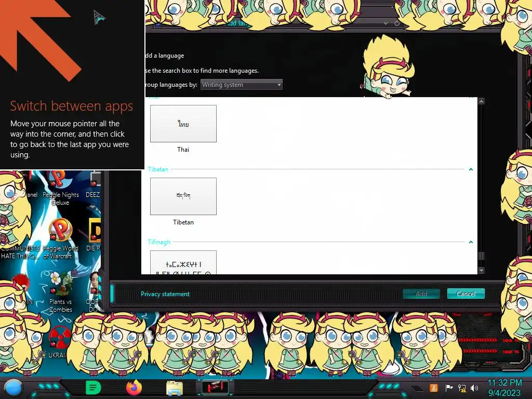Click the network tray icon
This screenshot has height=399, width=532.
point(462,388)
